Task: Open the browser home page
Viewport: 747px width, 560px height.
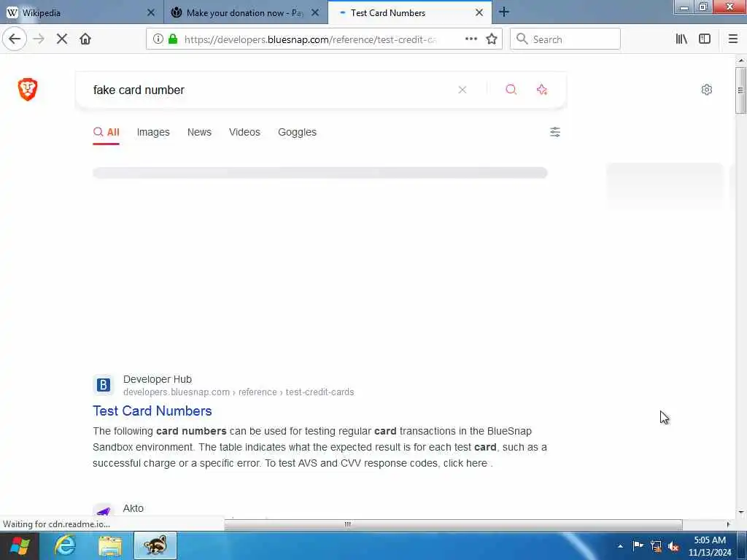Action: (x=85, y=39)
